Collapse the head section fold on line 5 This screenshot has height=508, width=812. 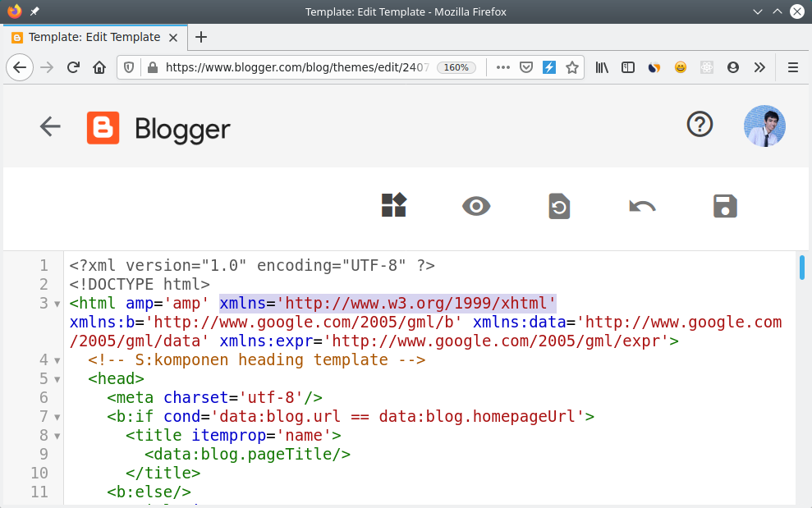pos(56,379)
